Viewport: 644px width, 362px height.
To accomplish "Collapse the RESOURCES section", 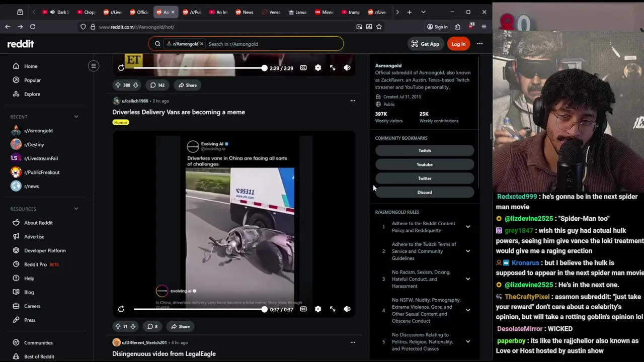I will pos(76,209).
